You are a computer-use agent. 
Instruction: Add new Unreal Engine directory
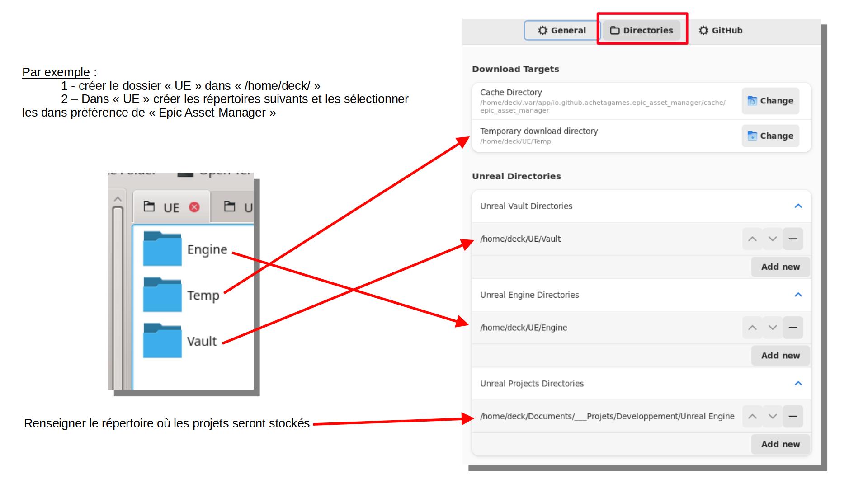pos(780,355)
